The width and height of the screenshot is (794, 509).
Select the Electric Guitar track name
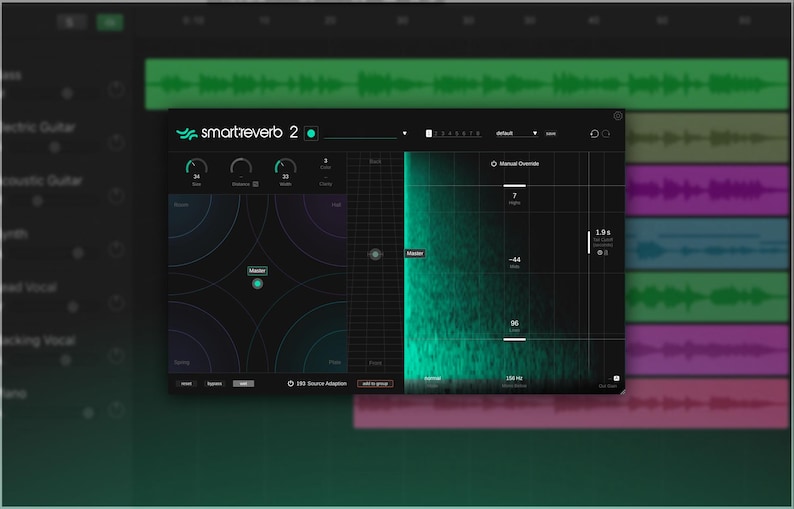click(38, 127)
